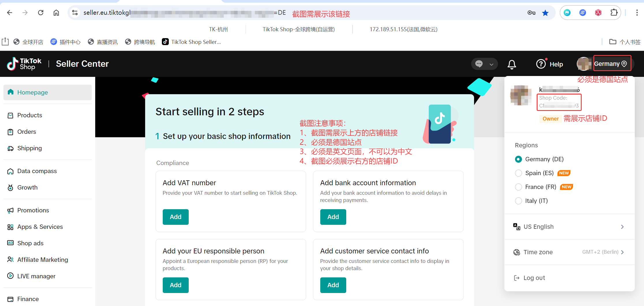The width and height of the screenshot is (644, 306).
Task: Click the Owner role badge
Action: click(x=550, y=119)
